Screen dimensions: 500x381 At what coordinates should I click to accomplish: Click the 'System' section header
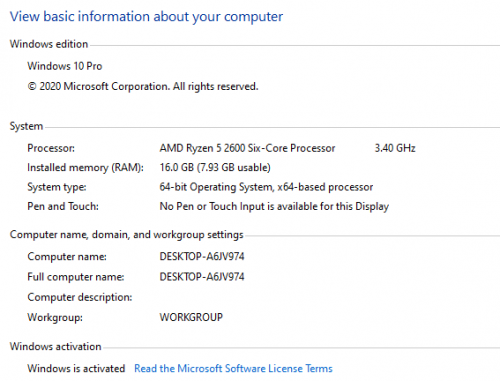pyautogui.click(x=26, y=126)
